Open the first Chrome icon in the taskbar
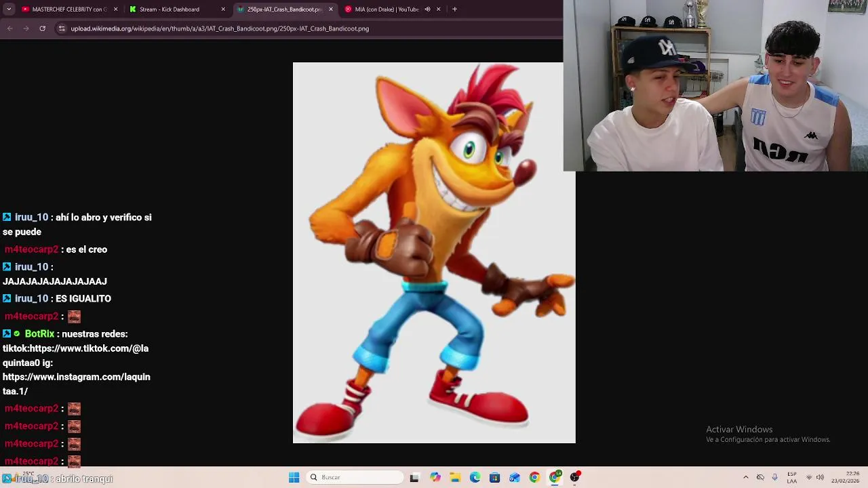The width and height of the screenshot is (868, 488). click(x=534, y=477)
